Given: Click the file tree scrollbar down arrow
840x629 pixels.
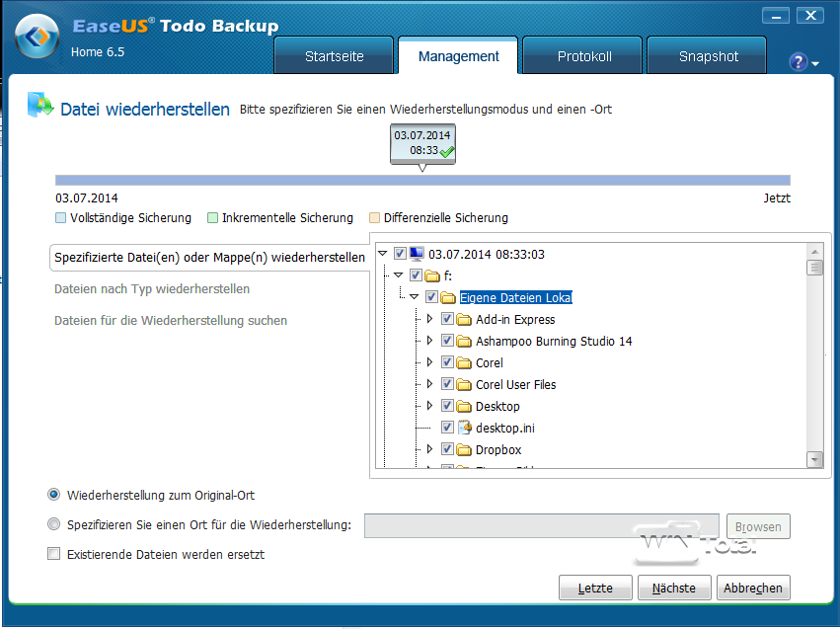Looking at the screenshot, I should pos(814,459).
